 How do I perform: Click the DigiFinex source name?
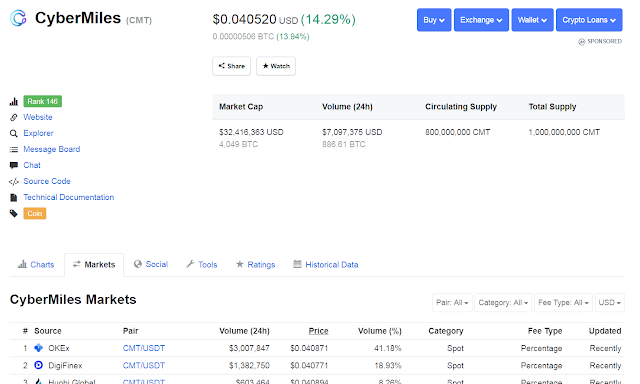tap(65, 365)
